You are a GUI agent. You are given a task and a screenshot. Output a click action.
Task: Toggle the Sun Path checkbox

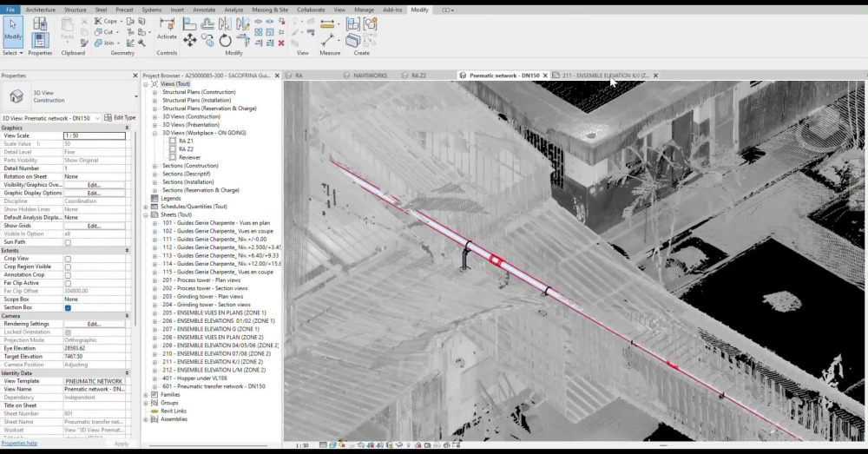tap(68, 242)
